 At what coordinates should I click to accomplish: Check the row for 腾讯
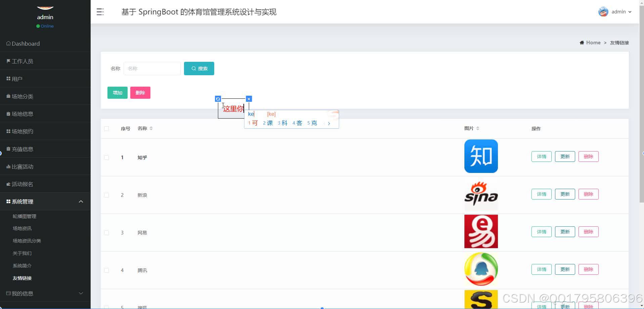(106, 270)
